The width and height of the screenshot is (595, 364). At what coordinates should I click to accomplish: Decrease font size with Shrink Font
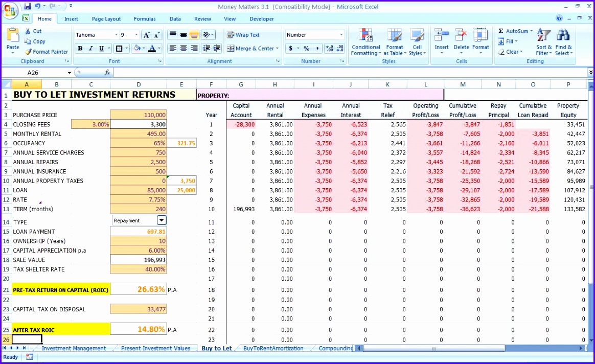[x=157, y=35]
